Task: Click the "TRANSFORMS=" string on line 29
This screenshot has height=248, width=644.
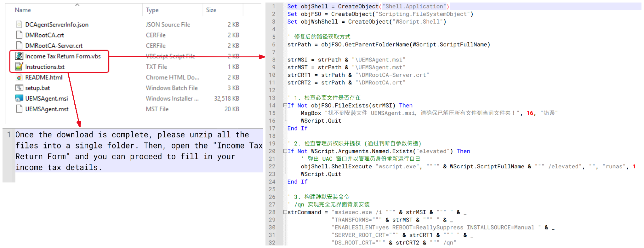Action: [356, 220]
